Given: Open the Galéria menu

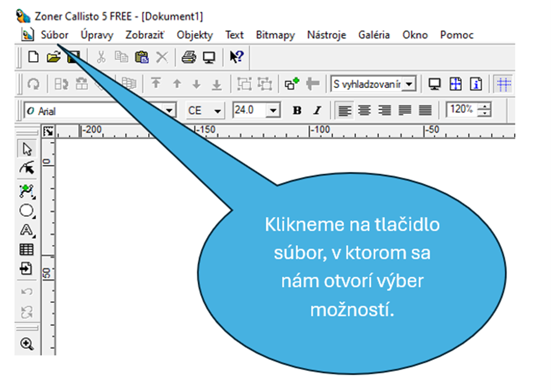Looking at the screenshot, I should (x=374, y=35).
